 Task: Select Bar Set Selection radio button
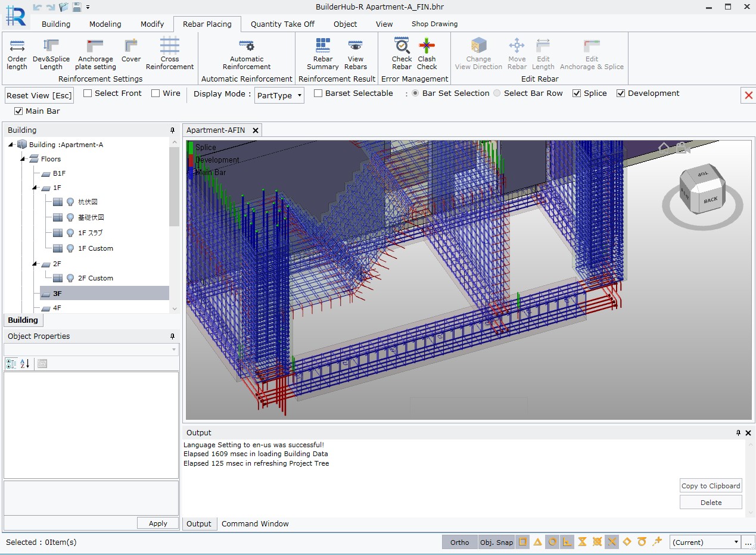[x=415, y=93]
